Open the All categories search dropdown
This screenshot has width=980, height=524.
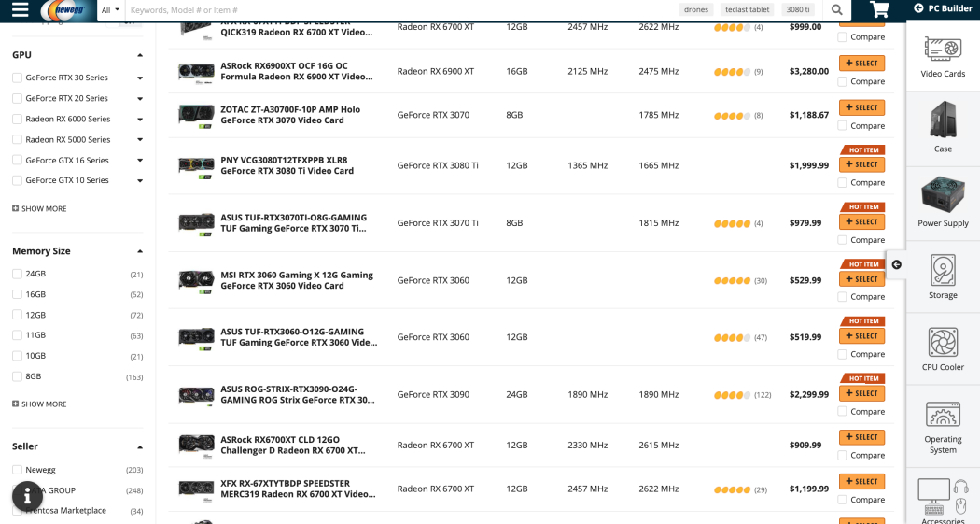(x=110, y=9)
